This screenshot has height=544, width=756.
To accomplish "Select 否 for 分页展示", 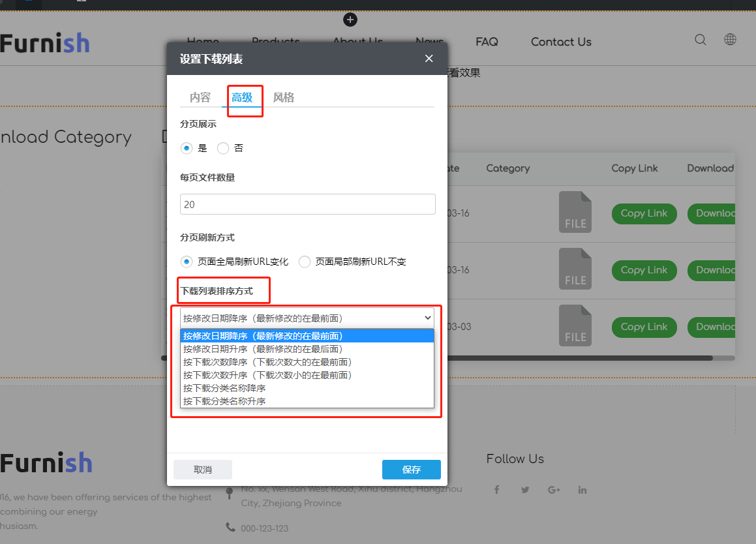I will point(222,148).
